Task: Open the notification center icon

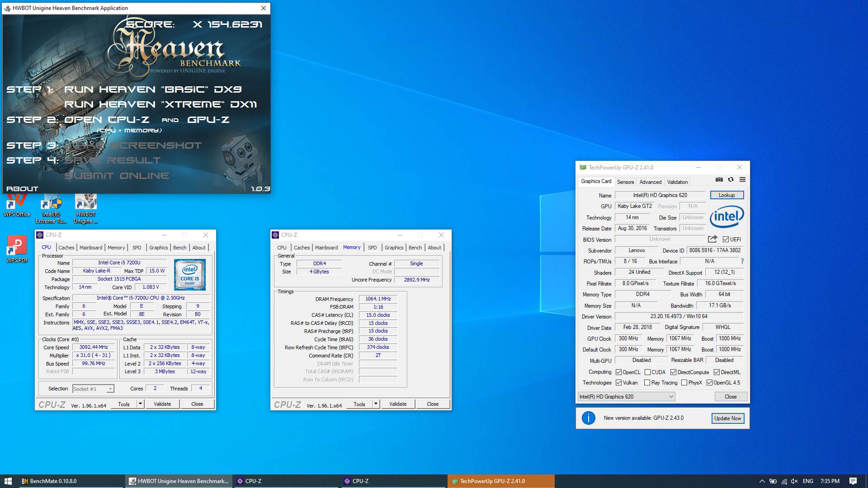Action: click(x=853, y=481)
